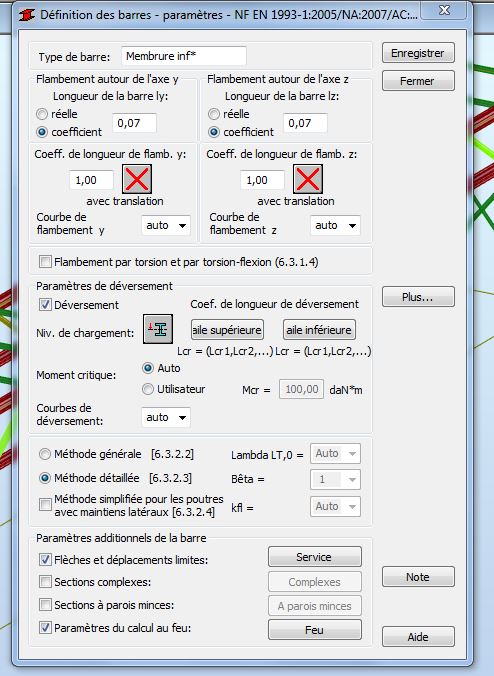Click the lz coefficient value field

pos(305,123)
